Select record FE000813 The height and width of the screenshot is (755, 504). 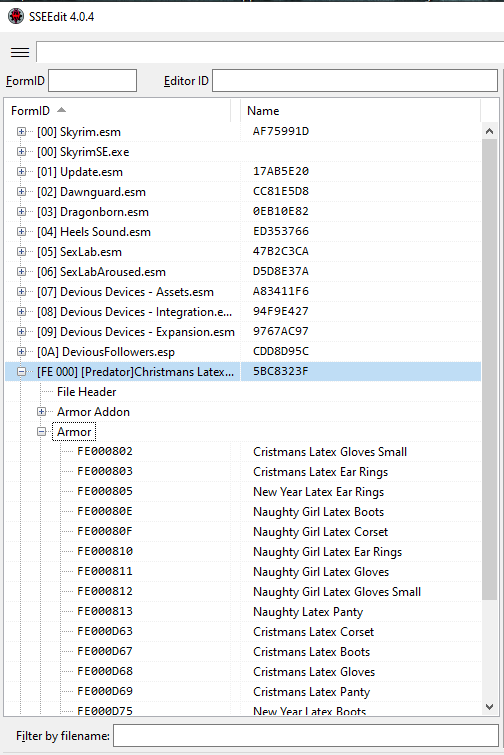coord(105,612)
